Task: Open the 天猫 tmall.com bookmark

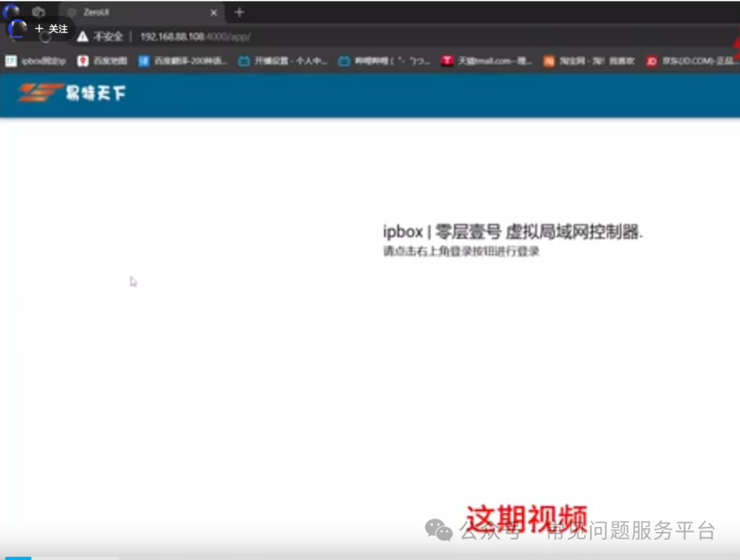Action: 486,61
